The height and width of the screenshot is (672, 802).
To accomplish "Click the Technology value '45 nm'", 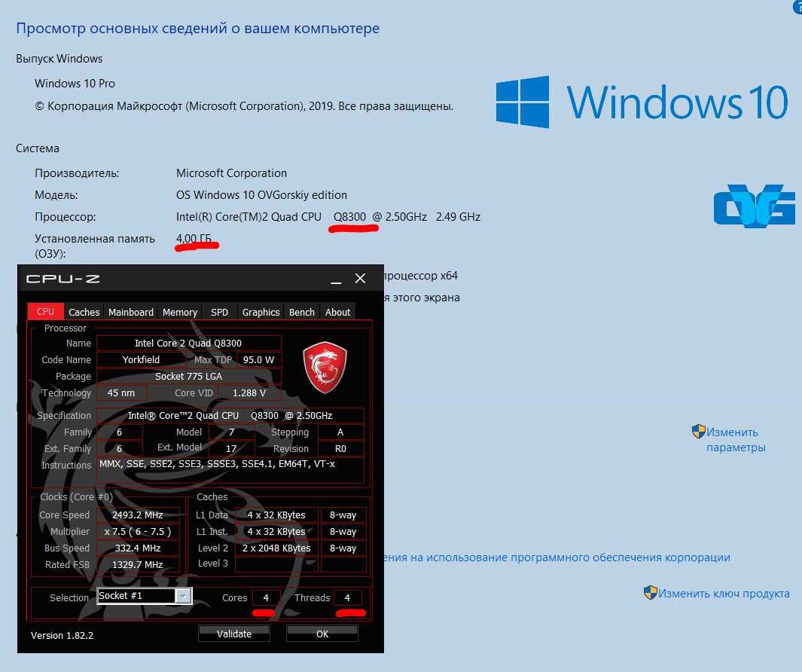I will pos(121,393).
